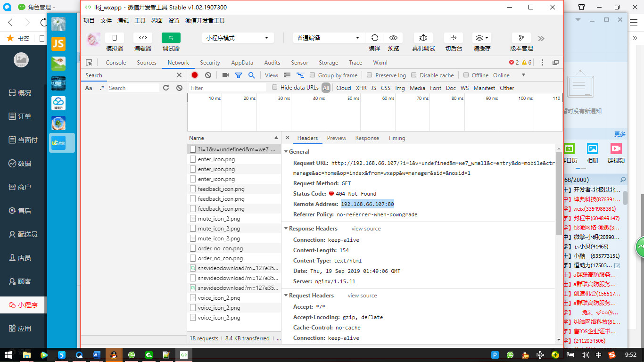
Task: Switch to large request rows view
Action: coord(287,75)
